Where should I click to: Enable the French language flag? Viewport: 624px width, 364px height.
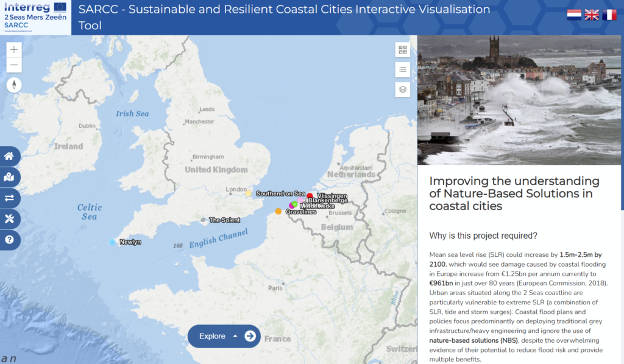click(609, 14)
